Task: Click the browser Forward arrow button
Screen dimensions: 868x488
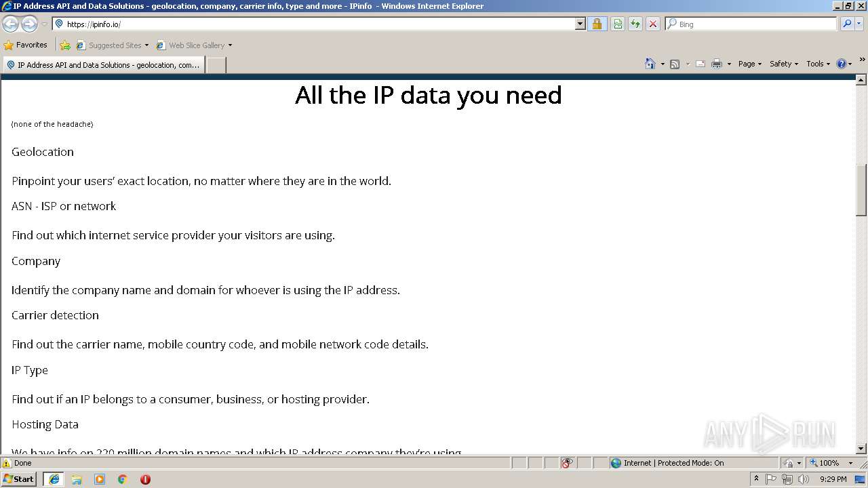Action: click(29, 24)
